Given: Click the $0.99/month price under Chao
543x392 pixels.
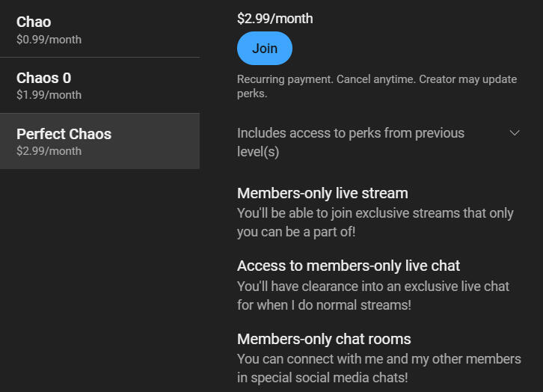Looking at the screenshot, I should [x=49, y=40].
